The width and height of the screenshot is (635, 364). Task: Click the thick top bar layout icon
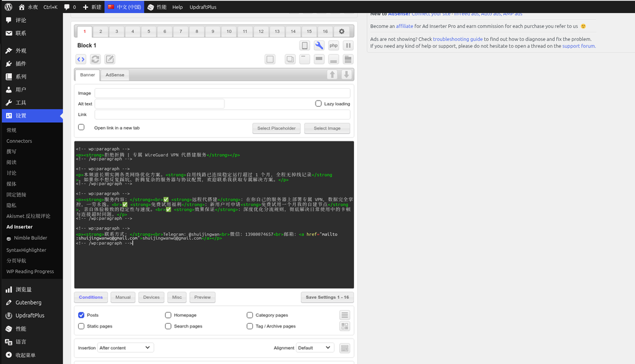pyautogui.click(x=319, y=59)
